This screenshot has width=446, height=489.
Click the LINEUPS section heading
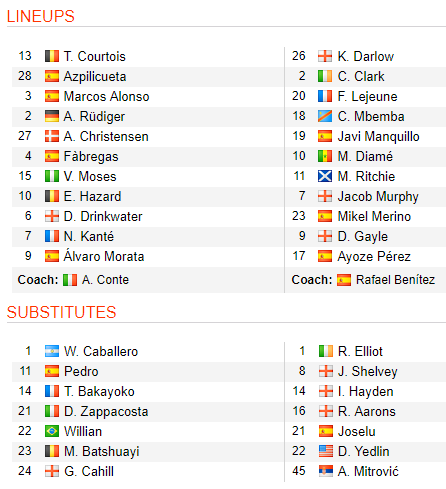pos(41,16)
